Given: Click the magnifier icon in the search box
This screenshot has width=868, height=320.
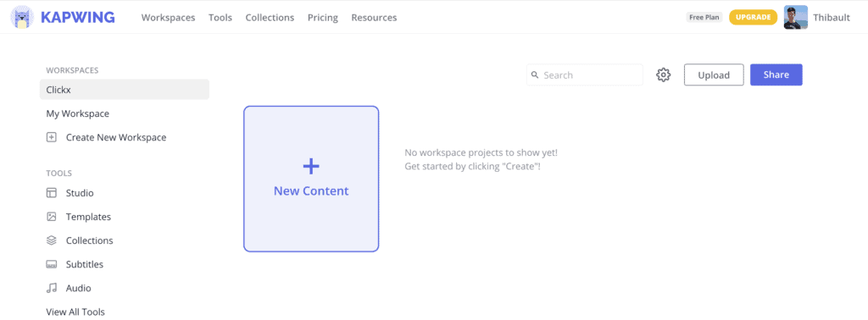Looking at the screenshot, I should pos(535,74).
